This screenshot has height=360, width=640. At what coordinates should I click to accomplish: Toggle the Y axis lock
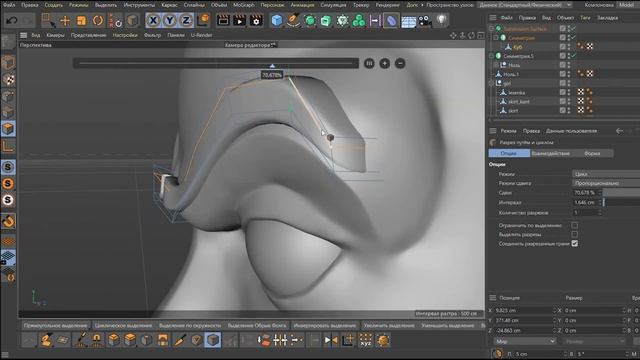point(169,20)
